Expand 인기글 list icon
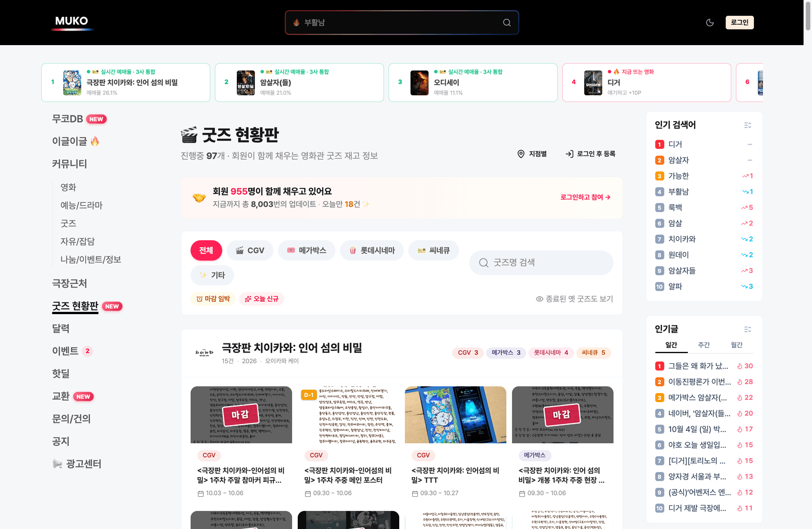This screenshot has height=529, width=812. pyautogui.click(x=748, y=329)
